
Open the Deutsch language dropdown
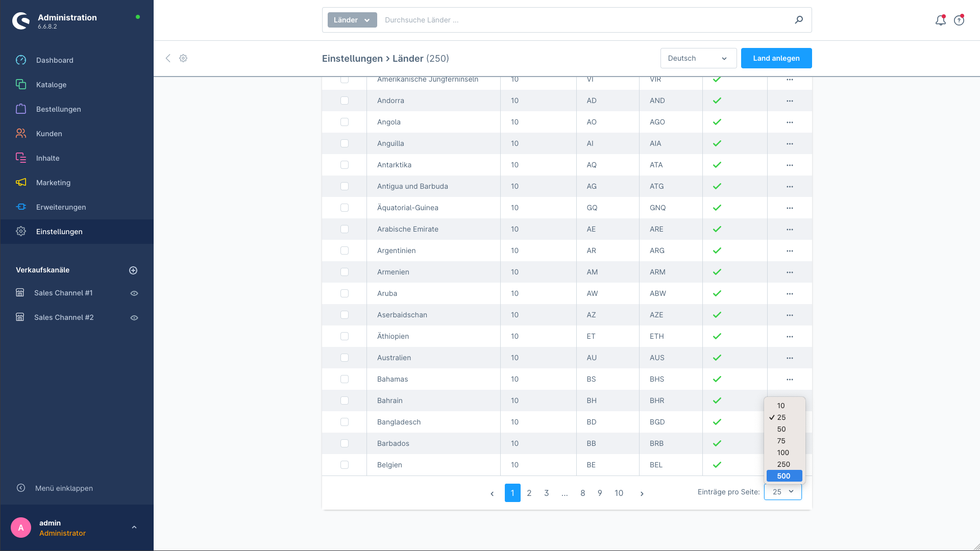tap(698, 58)
